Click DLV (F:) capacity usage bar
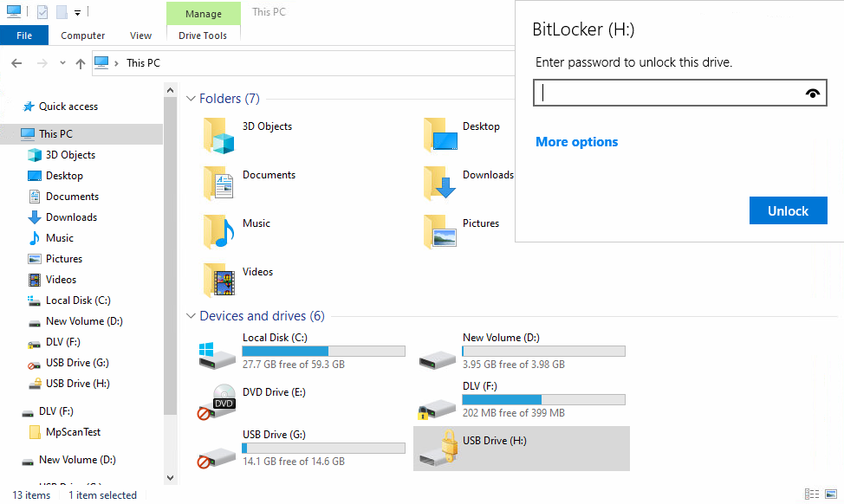The width and height of the screenshot is (844, 504). tap(543, 400)
